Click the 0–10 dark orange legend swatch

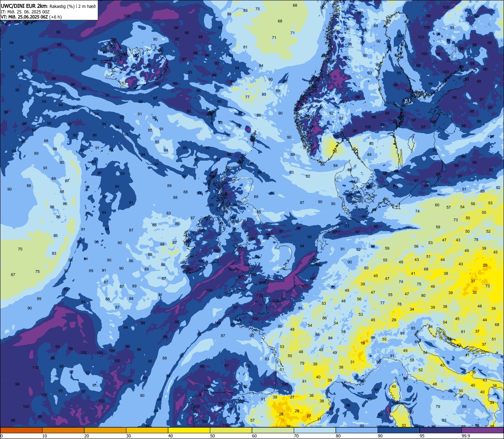21,430
